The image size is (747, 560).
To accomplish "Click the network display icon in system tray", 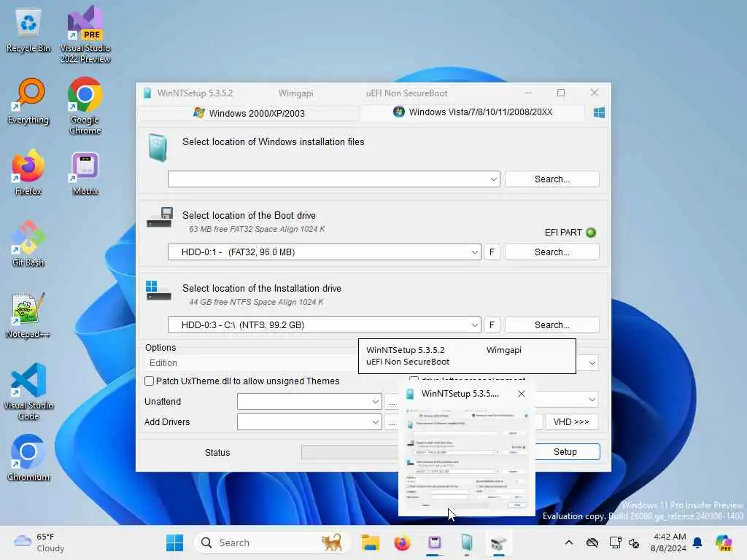I will pyautogui.click(x=615, y=542).
